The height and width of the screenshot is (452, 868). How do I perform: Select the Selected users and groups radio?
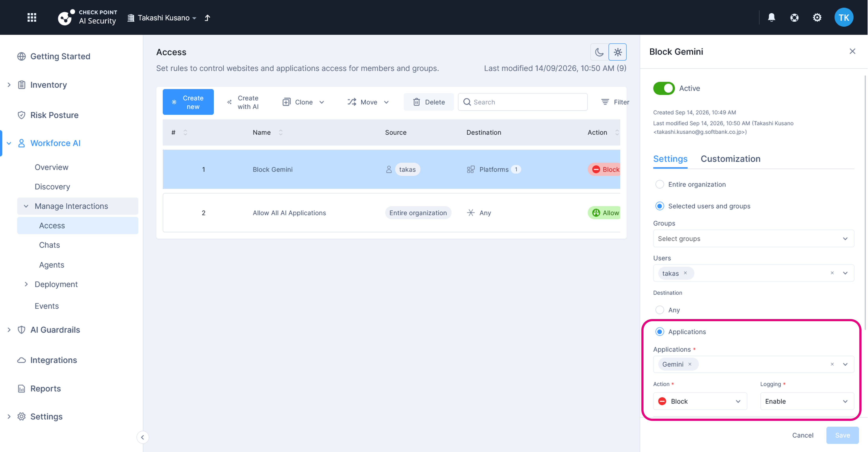point(659,206)
